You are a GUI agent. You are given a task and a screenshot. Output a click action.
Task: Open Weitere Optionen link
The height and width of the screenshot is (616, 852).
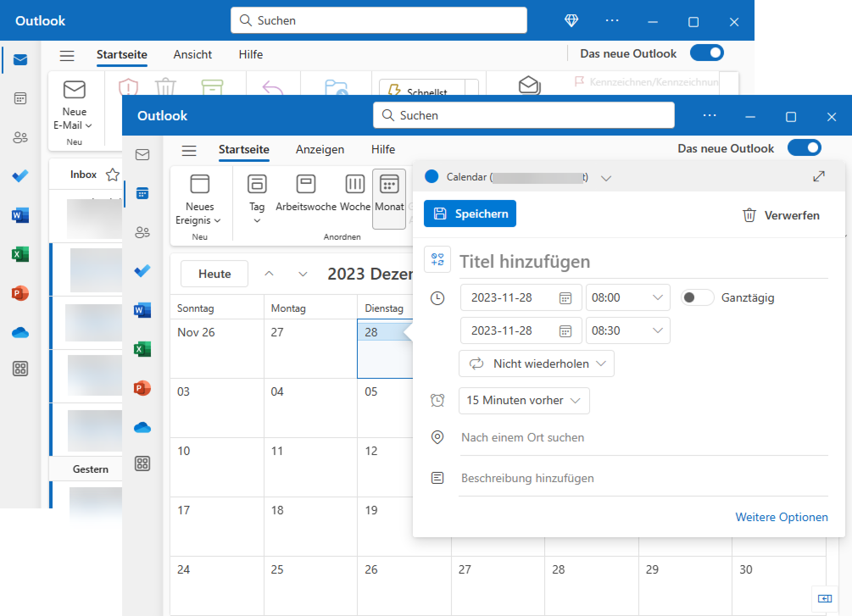tap(781, 517)
